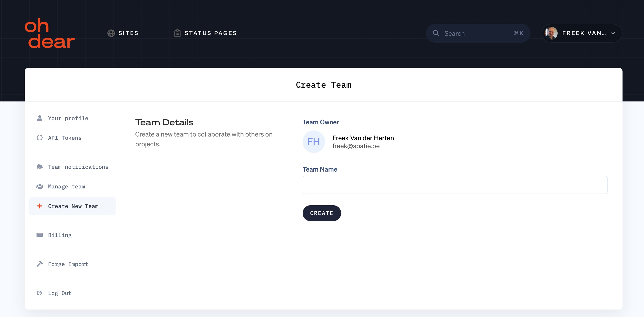Screen dimensions: 644x317
Task: Open the Status Pages navigation item
Action: pos(205,33)
